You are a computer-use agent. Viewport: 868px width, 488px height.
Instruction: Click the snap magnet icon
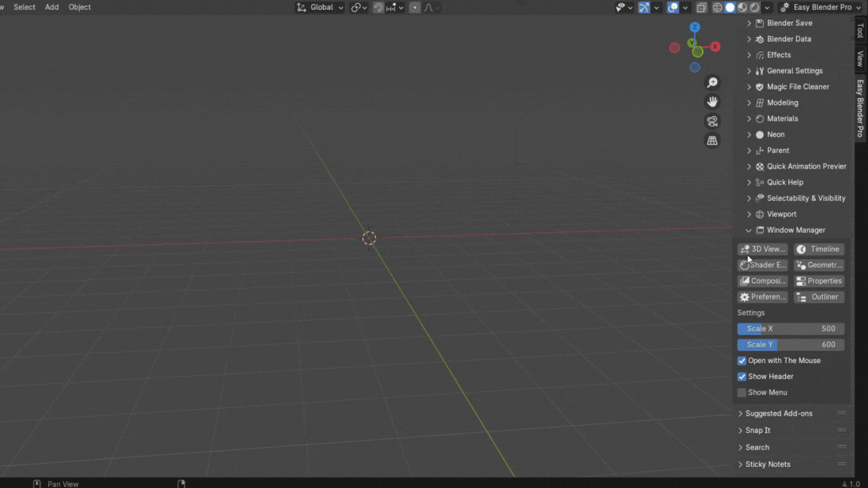click(x=378, y=8)
